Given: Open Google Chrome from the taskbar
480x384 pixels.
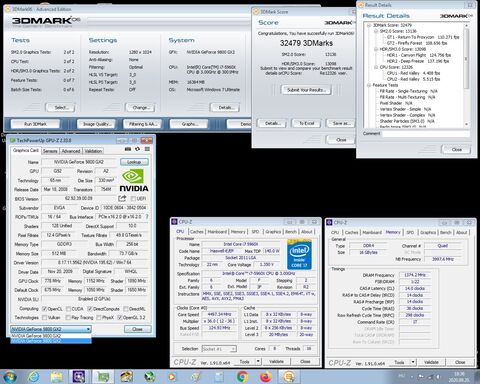Looking at the screenshot, I should click(243, 377).
